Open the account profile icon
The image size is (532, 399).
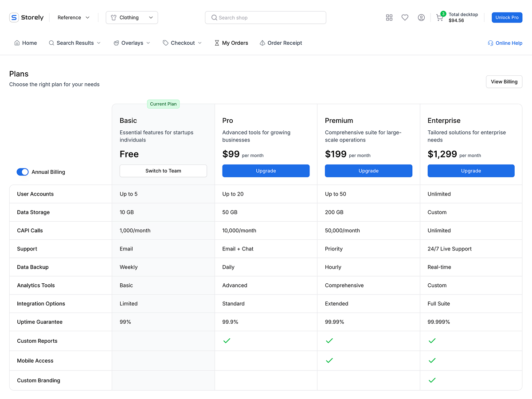coord(421,17)
